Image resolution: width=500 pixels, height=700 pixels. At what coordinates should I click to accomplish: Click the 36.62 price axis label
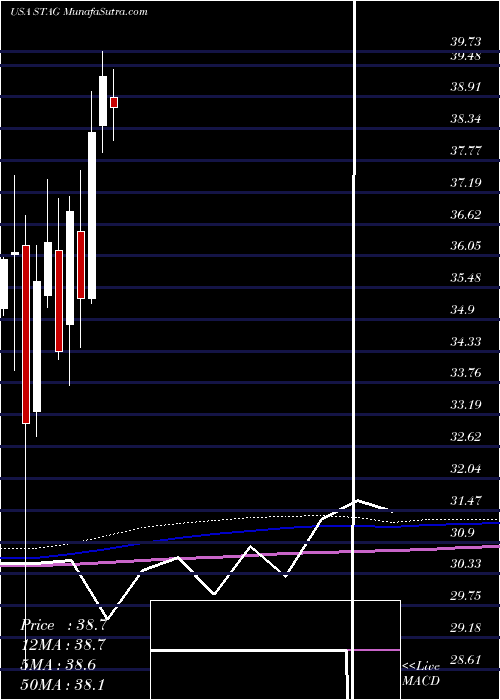(x=466, y=214)
